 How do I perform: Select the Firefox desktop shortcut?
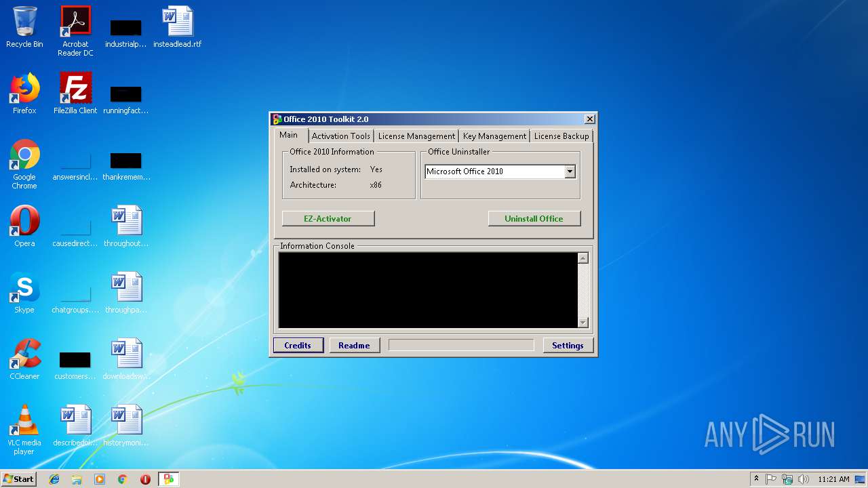(x=24, y=94)
